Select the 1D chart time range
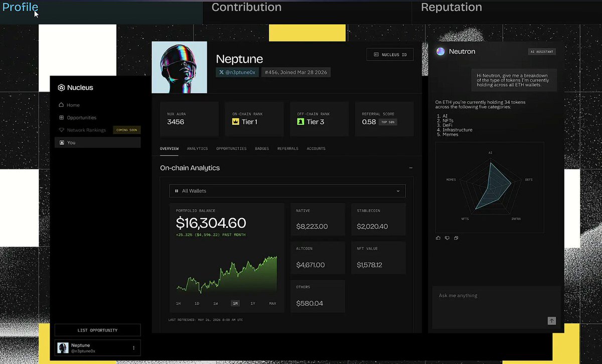602x364 pixels. [197, 303]
